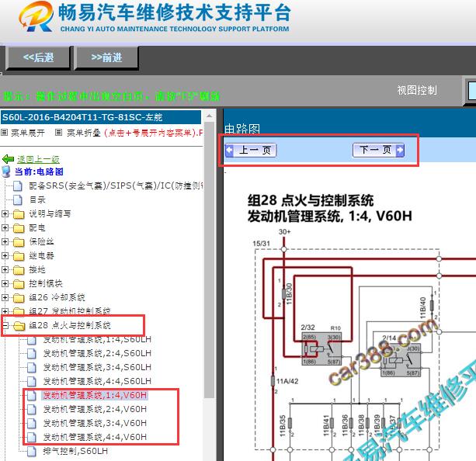The image size is (476, 461).
Task: Click folder icon of 说明与缩写
Action: tap(19, 214)
